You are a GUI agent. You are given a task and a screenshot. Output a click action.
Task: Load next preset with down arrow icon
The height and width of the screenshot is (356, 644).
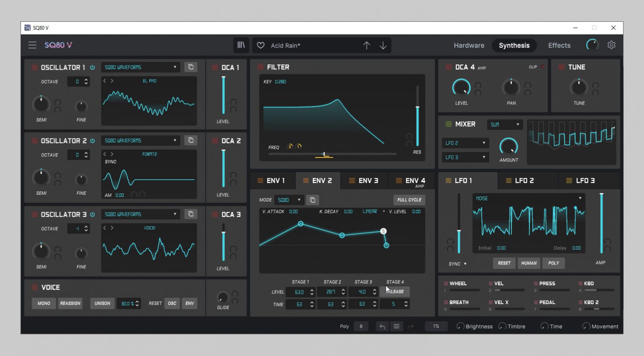[383, 45]
